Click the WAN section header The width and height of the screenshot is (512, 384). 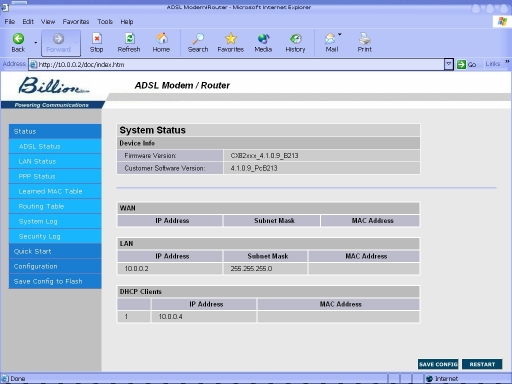pos(127,208)
